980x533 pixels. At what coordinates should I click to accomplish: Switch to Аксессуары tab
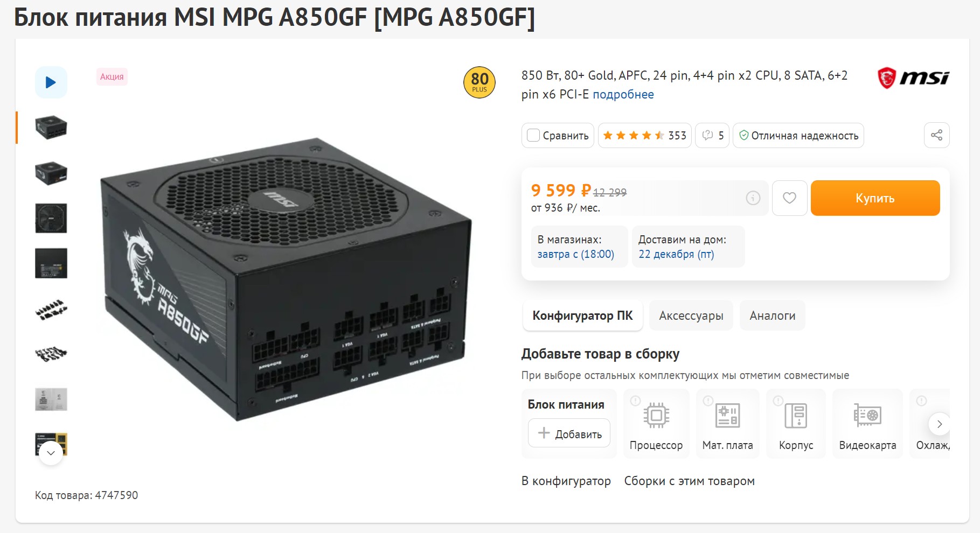pos(691,315)
